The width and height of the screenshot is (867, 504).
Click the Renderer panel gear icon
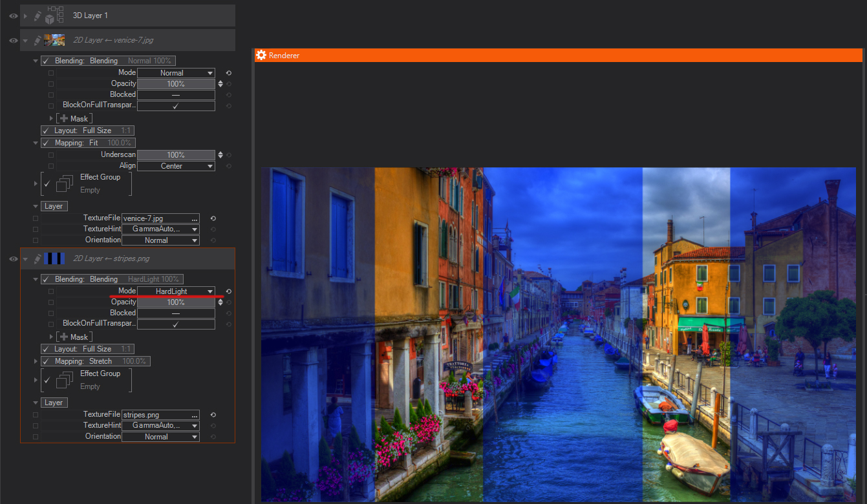click(261, 56)
